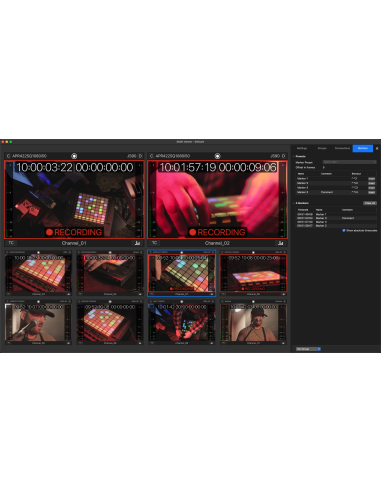Select the last entry in markers list
Viewport: 381px width, 492px height.
(336, 226)
